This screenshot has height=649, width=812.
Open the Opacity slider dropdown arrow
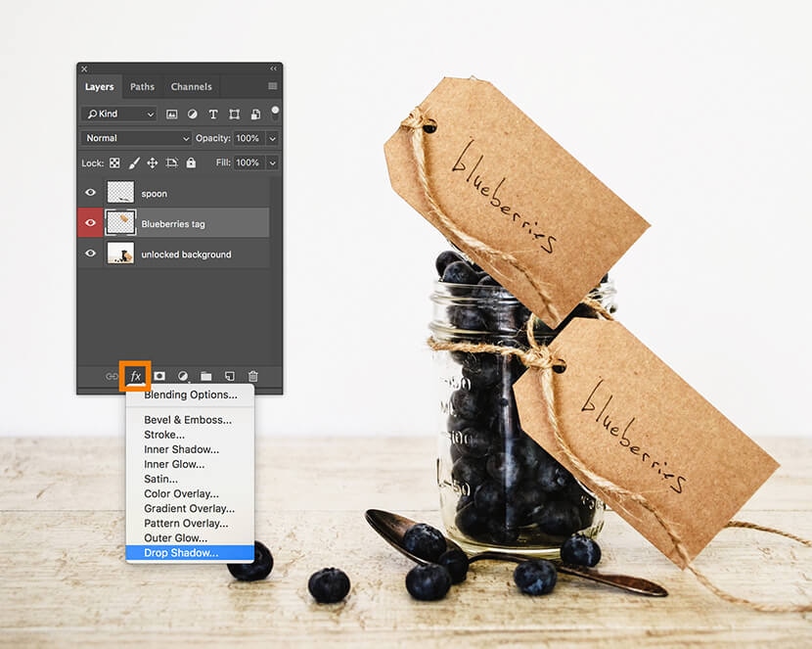[x=272, y=139]
